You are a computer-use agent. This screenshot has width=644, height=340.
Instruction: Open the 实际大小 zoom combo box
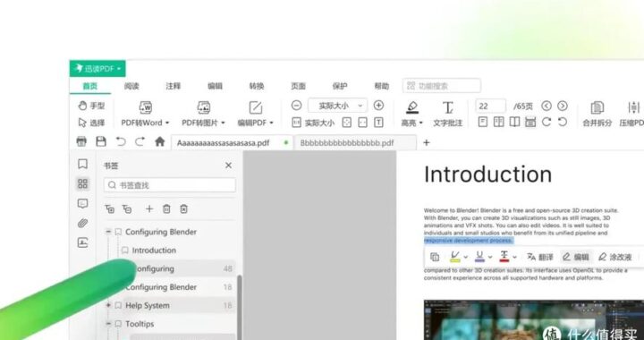coord(337,106)
